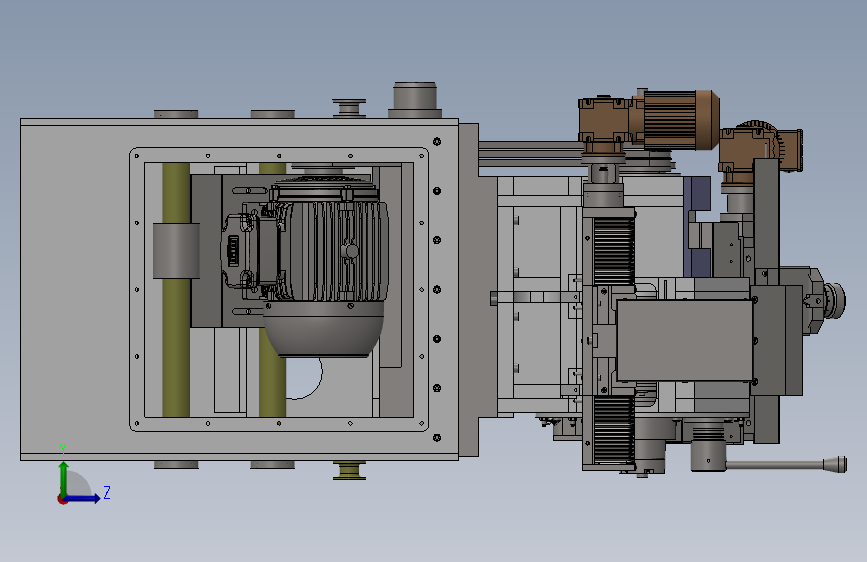This screenshot has width=867, height=562.
Task: Select the grey sleeve on the left olive column
Action: 176,250
